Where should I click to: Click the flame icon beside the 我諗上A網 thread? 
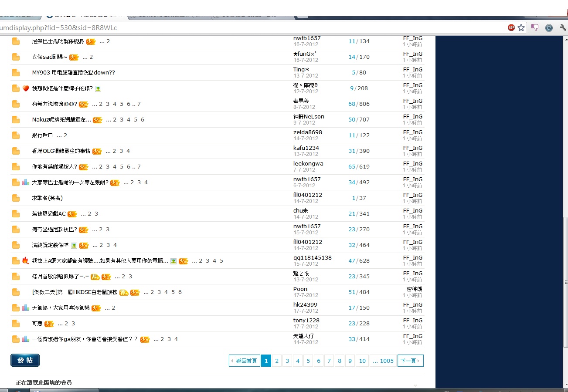coord(26,261)
